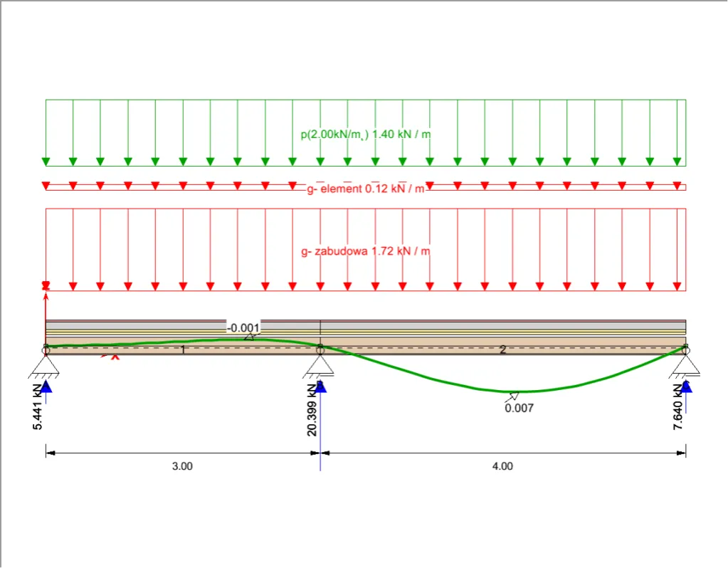Image resolution: width=728 pixels, height=568 pixels.
Task: Select the middle support triangle symbol
Action: (320, 366)
